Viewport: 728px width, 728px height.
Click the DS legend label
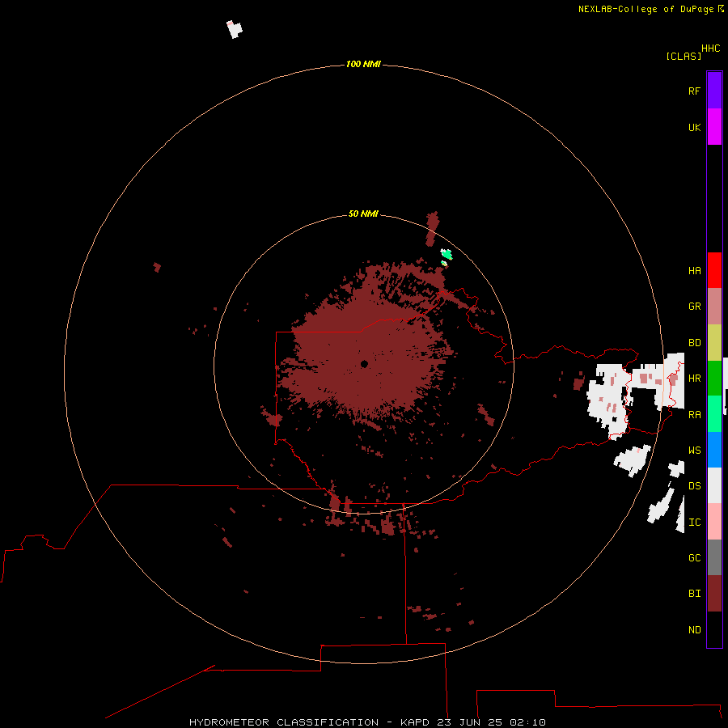click(694, 485)
